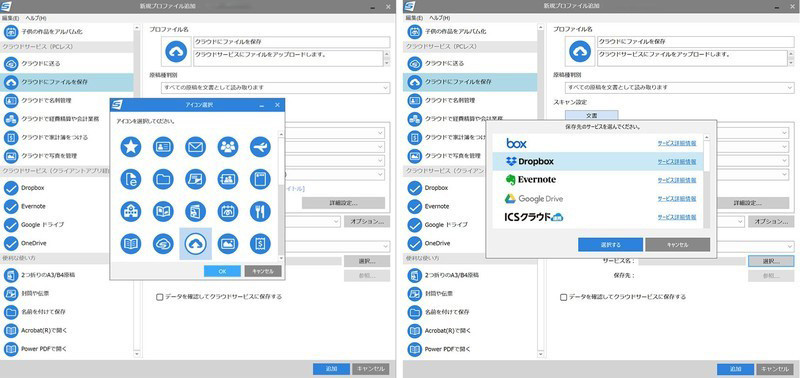
Task: Select the notebook icon in アイコン選択 grid
Action: point(260,179)
